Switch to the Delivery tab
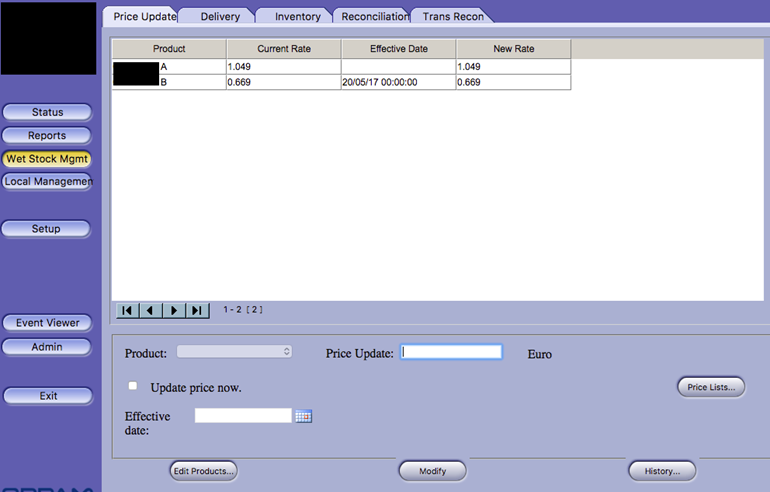 pyautogui.click(x=220, y=16)
